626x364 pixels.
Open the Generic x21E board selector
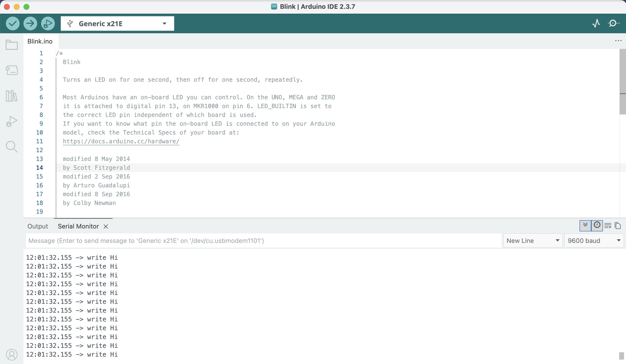tap(117, 23)
